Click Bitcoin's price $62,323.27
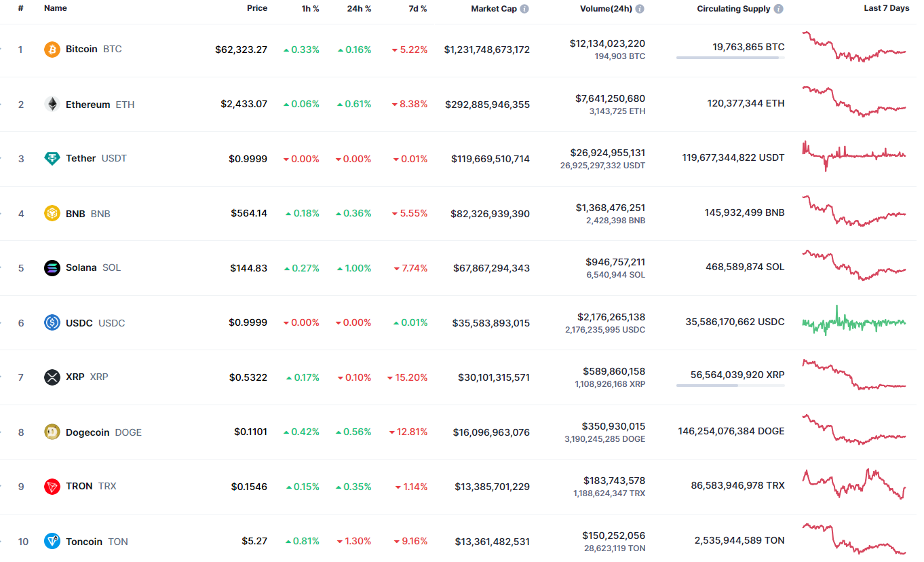Image resolution: width=924 pixels, height=562 pixels. coord(242,50)
